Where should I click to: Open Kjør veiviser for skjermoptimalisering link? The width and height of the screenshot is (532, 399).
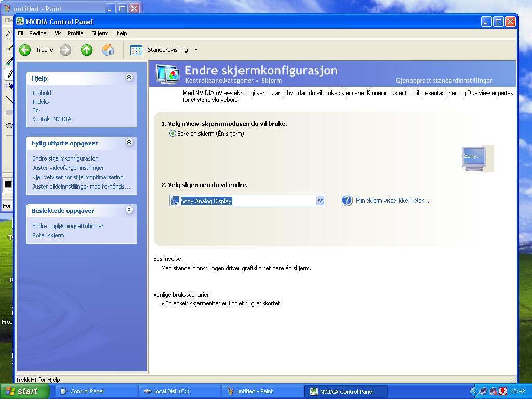[x=78, y=177]
